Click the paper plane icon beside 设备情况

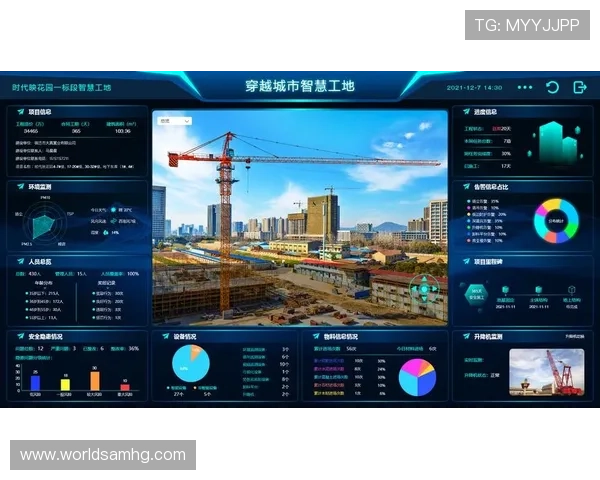165,336
